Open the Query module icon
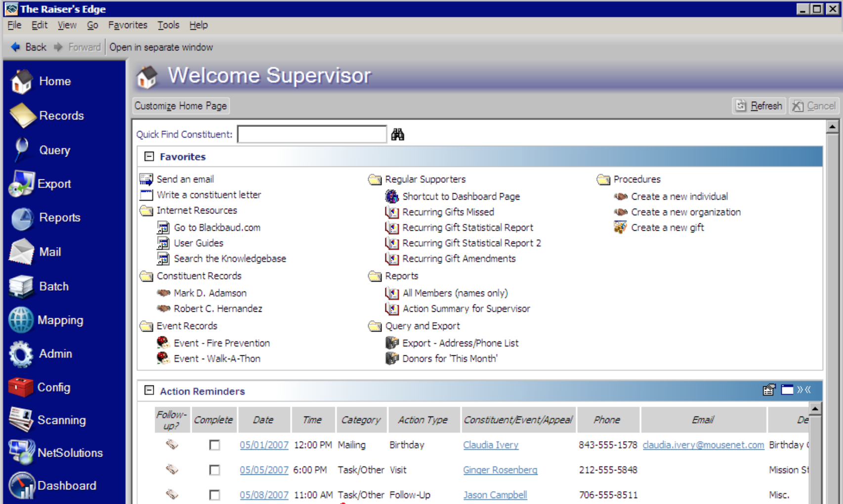 (x=22, y=150)
